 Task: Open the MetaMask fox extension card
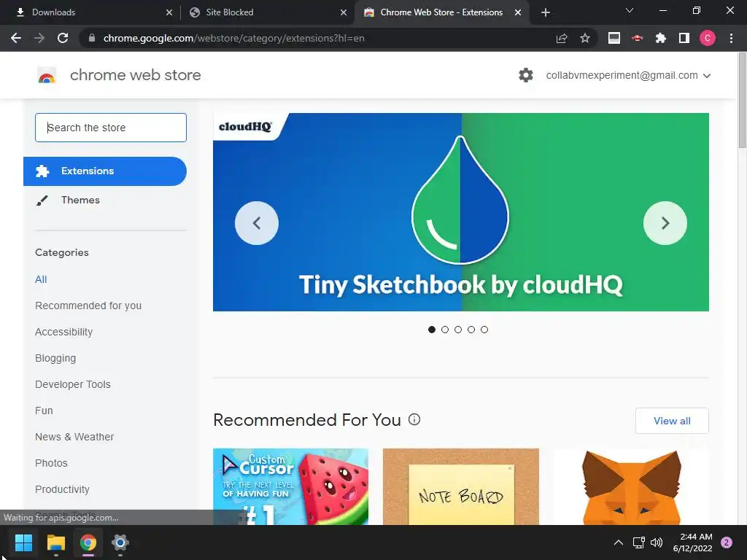631,486
